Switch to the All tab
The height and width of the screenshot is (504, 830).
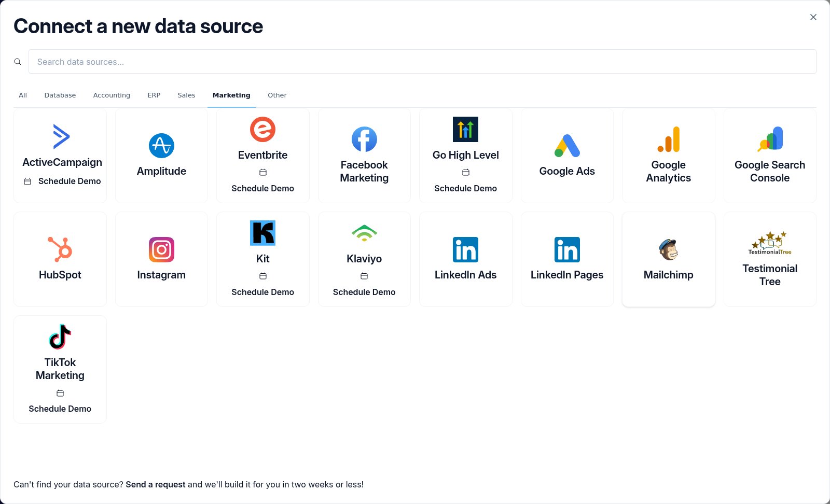(23, 95)
